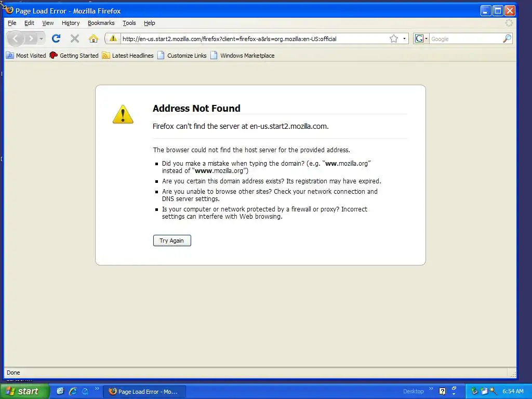Open the search engine selector dropdown
This screenshot has height=399, width=532.
point(421,38)
